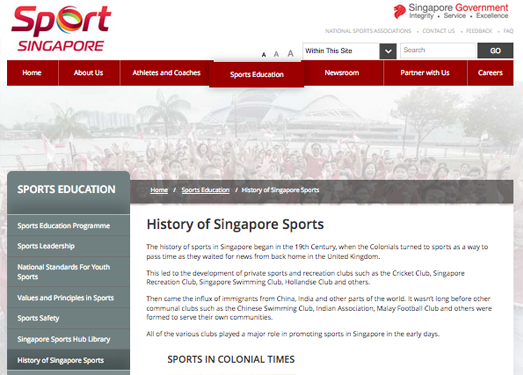The height and width of the screenshot is (375, 523).
Task: Click the GO search button
Action: [495, 50]
